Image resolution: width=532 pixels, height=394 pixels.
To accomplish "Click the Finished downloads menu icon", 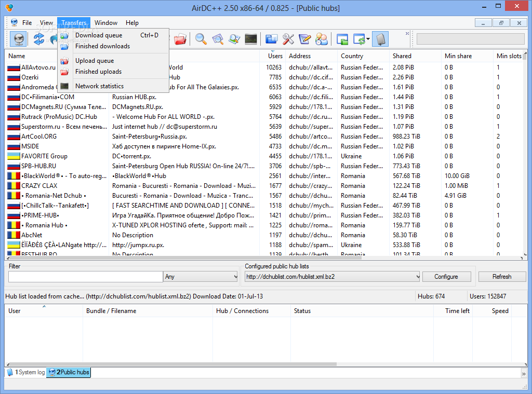I will [x=64, y=46].
